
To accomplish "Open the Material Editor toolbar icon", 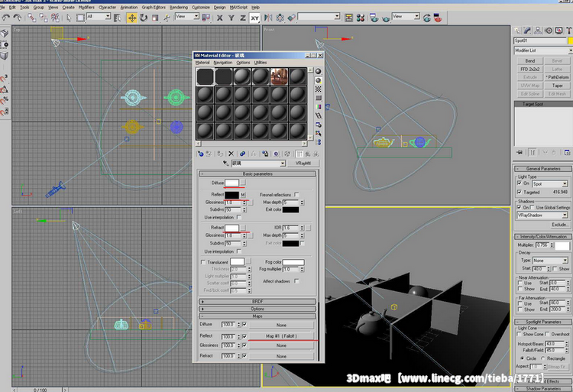I will 361,18.
